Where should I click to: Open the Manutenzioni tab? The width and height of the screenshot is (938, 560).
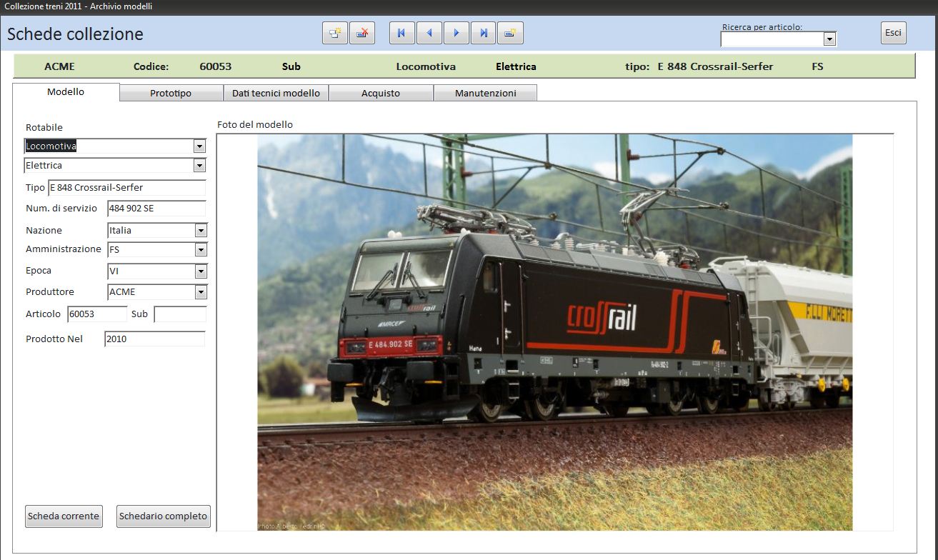486,94
